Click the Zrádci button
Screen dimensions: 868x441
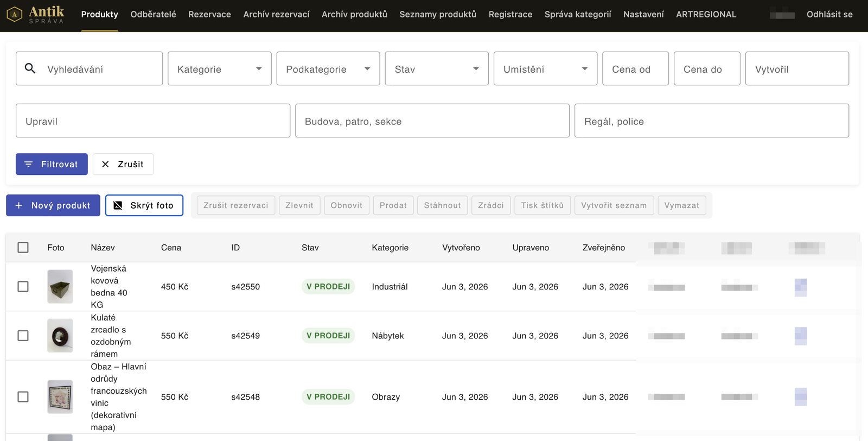[491, 205]
